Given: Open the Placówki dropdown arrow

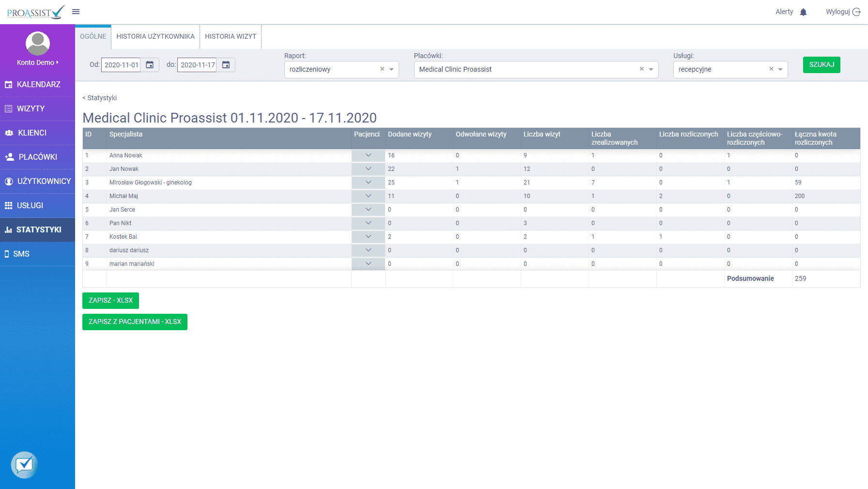Looking at the screenshot, I should (651, 70).
